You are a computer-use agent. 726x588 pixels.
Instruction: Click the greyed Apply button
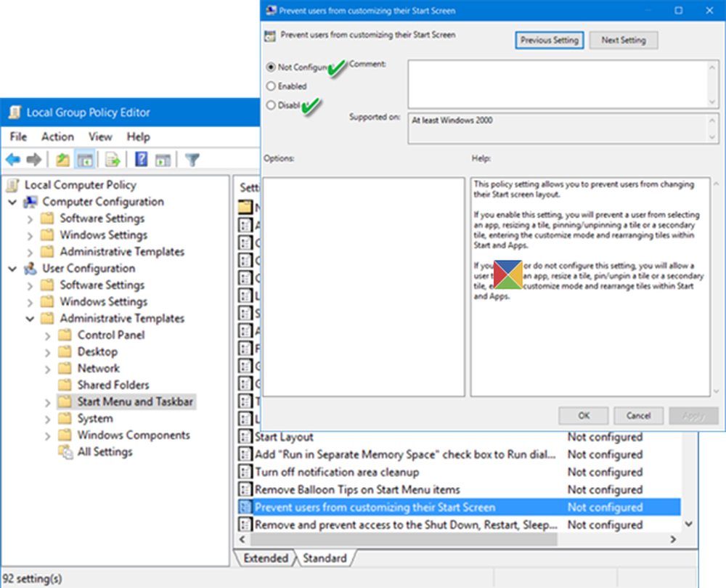(x=693, y=415)
